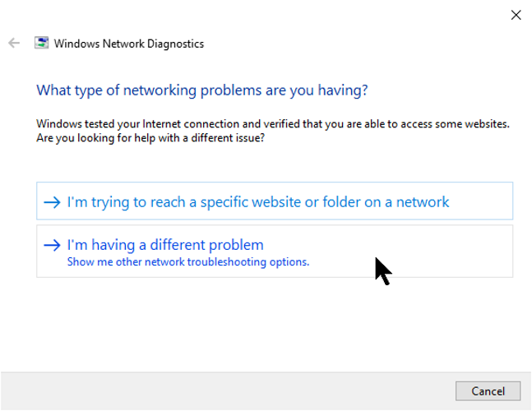The width and height of the screenshot is (532, 411).
Task: Close the diagnostics dialog with the X
Action: (516, 15)
